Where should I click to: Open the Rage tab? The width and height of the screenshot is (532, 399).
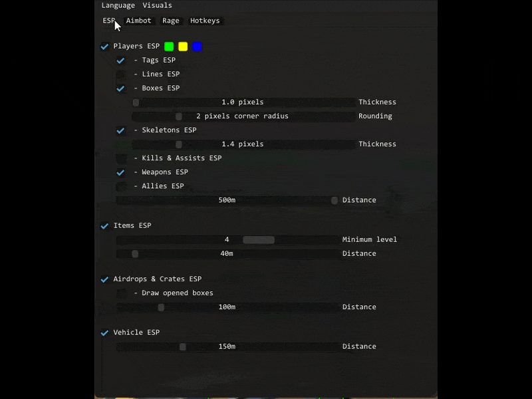pos(171,21)
